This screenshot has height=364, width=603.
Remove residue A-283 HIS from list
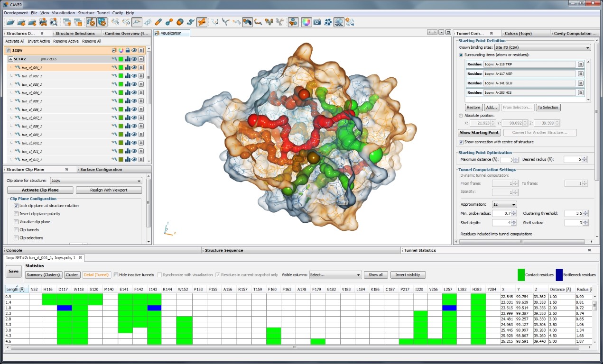(x=581, y=92)
